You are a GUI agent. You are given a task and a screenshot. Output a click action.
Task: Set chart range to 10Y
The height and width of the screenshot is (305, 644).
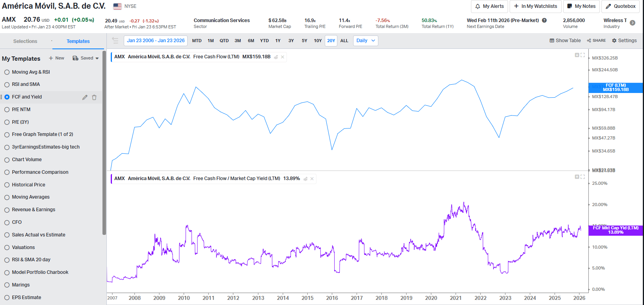pyautogui.click(x=318, y=41)
